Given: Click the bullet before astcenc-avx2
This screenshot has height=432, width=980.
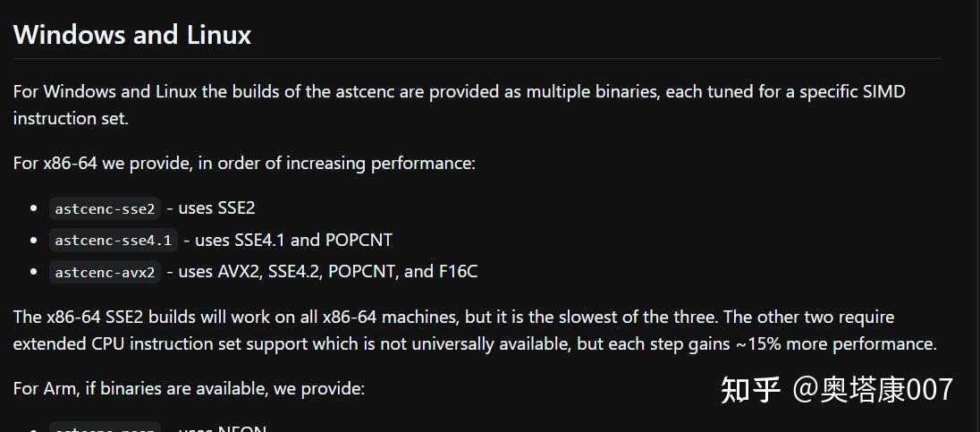Looking at the screenshot, I should click(x=33, y=272).
